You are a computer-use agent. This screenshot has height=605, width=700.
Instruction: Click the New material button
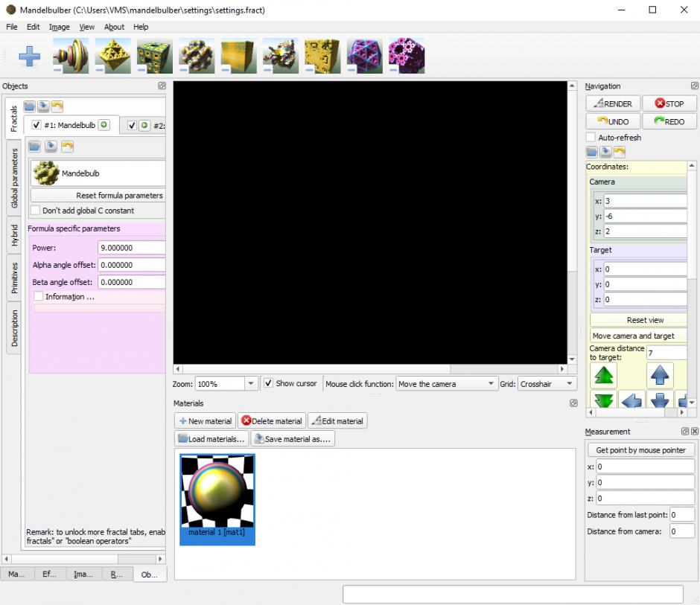(206, 420)
